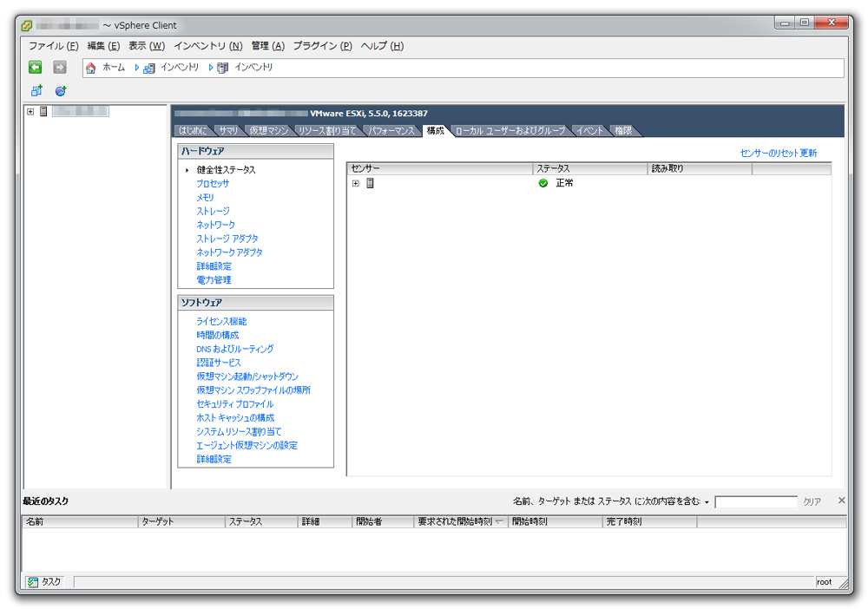The width and height of the screenshot is (868, 609).
Task: Open the ストレージ アダプタ link
Action: pyautogui.click(x=227, y=239)
